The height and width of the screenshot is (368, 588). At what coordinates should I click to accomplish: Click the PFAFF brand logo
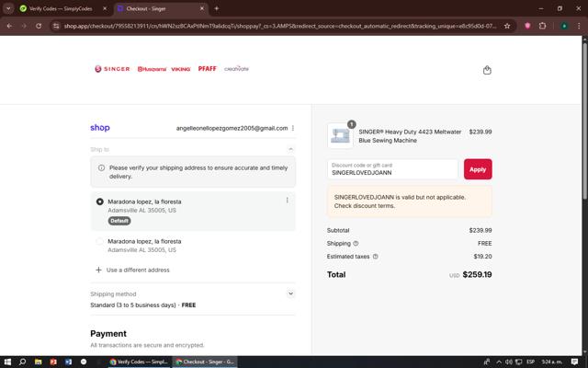tap(208, 69)
